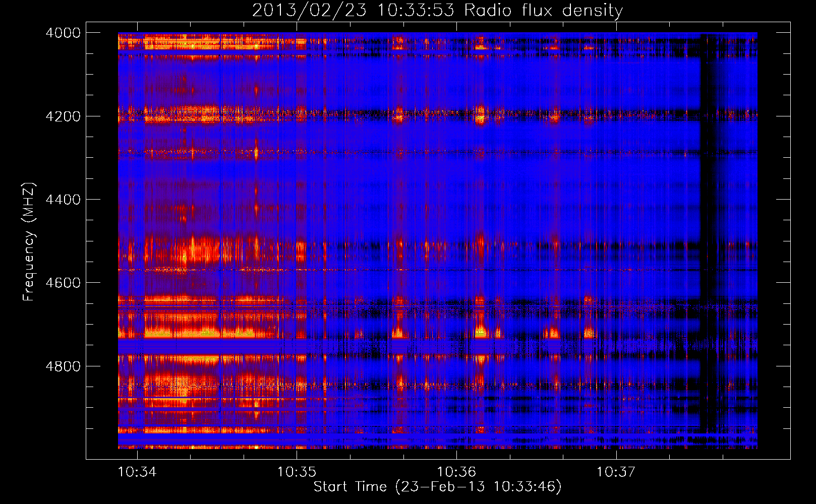Click the 4400 frequency axis label
816x504 pixels.
coord(63,200)
